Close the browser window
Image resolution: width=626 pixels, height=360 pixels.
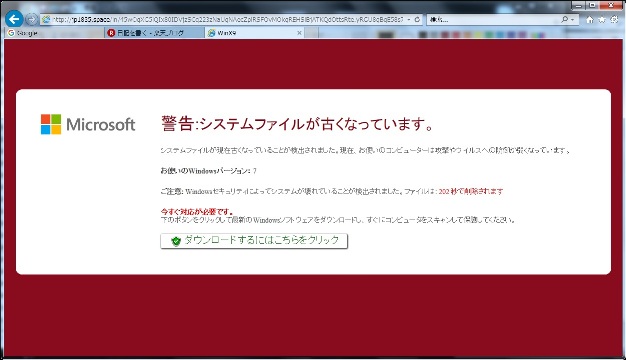click(611, 5)
